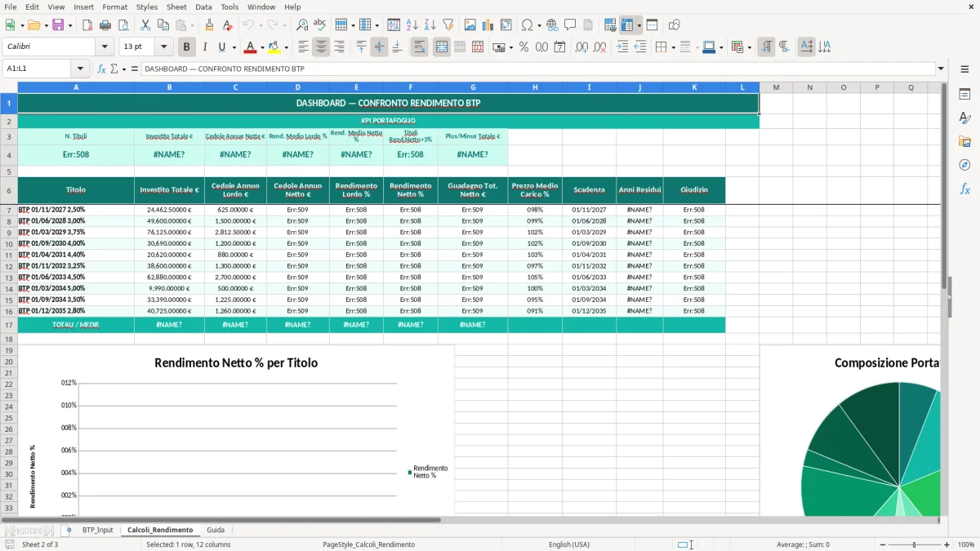Switch to the Guida sheet tab
980x551 pixels.
point(216,530)
